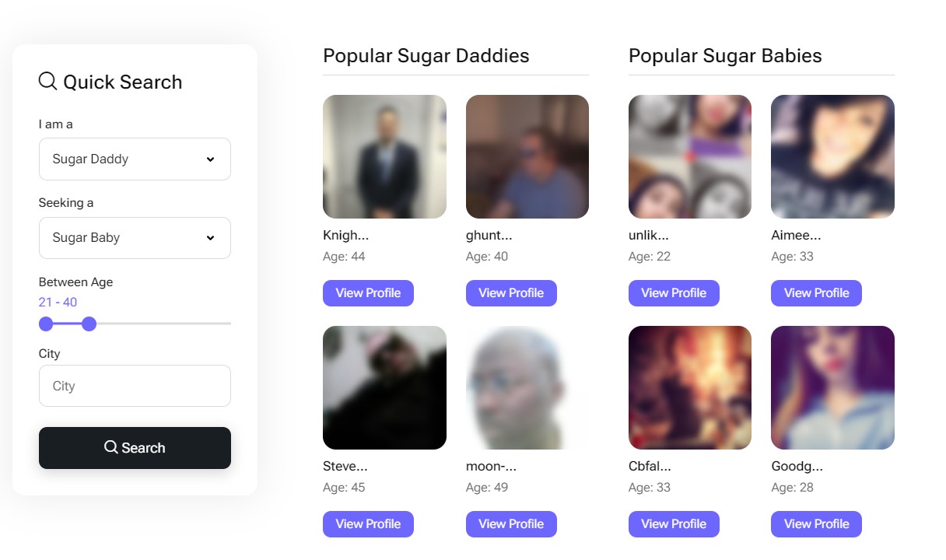Screen dimensions: 946x560
Task: Click the Goodg... username link
Action: click(x=797, y=467)
